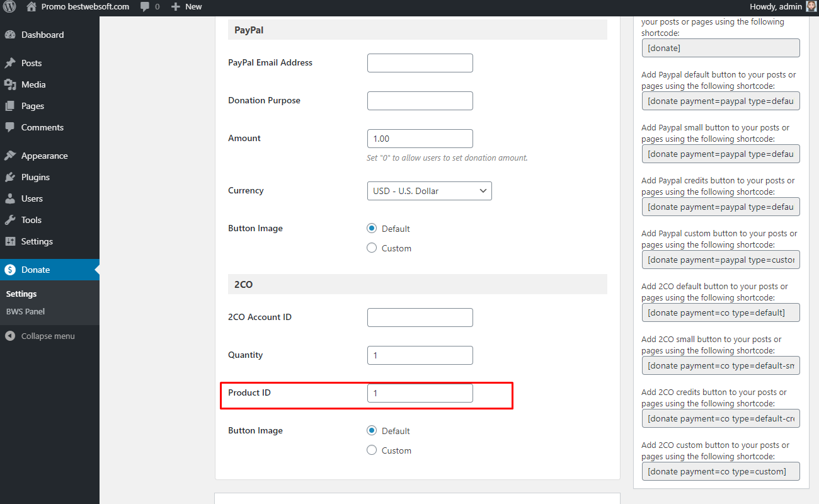Click the Donation Purpose field
819x504 pixels.
420,101
